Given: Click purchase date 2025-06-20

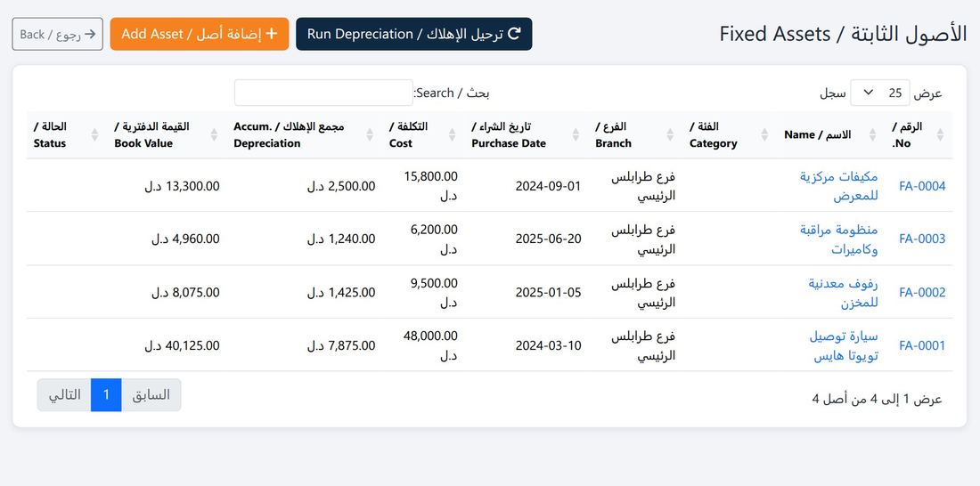Looking at the screenshot, I should coord(548,239).
